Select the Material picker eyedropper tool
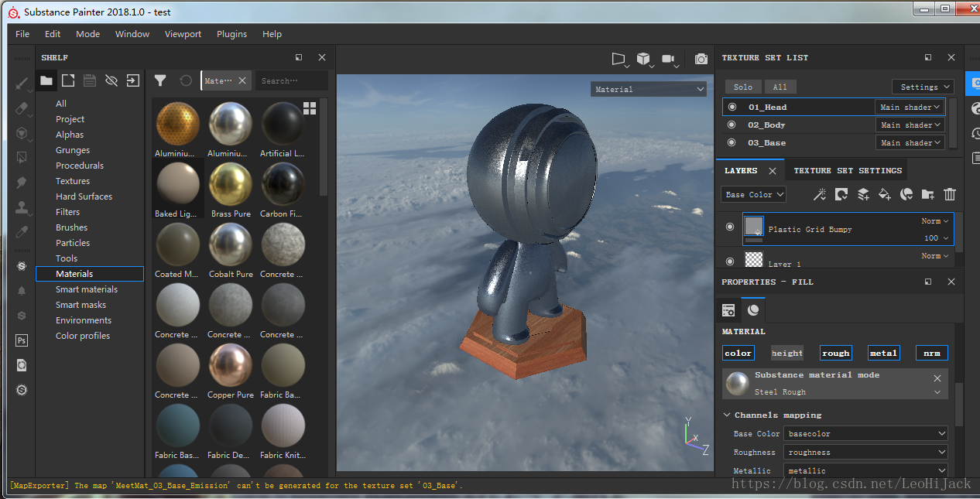 pyautogui.click(x=22, y=232)
